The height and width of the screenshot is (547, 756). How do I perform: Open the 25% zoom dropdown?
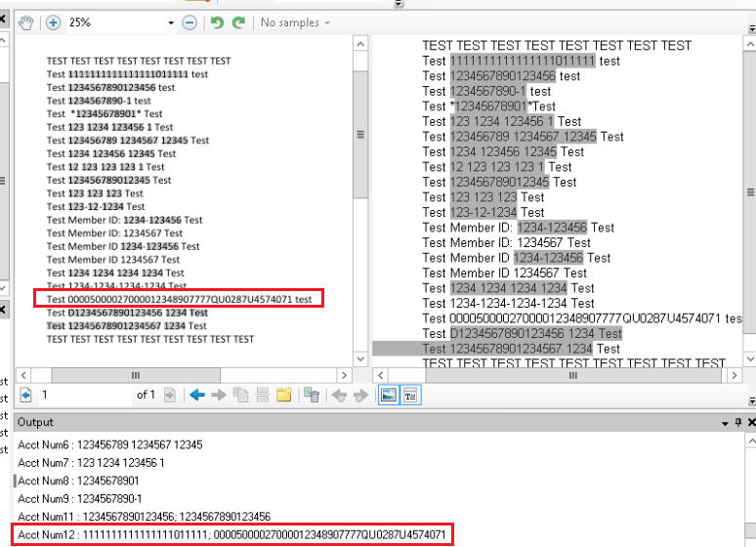pyautogui.click(x=171, y=22)
